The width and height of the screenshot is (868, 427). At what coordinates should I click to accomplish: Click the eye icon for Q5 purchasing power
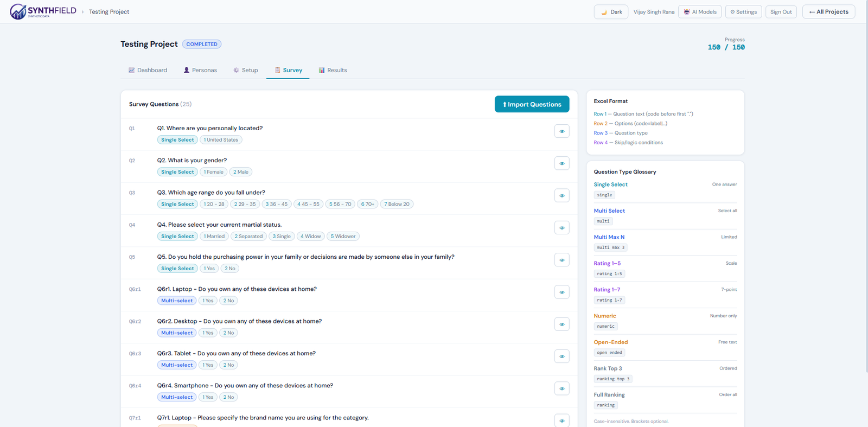click(x=562, y=260)
